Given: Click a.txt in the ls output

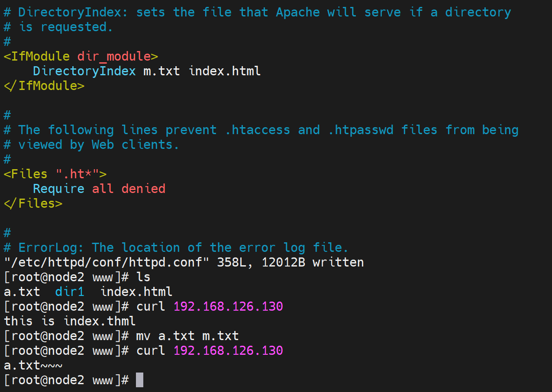Looking at the screenshot, I should (22, 292).
